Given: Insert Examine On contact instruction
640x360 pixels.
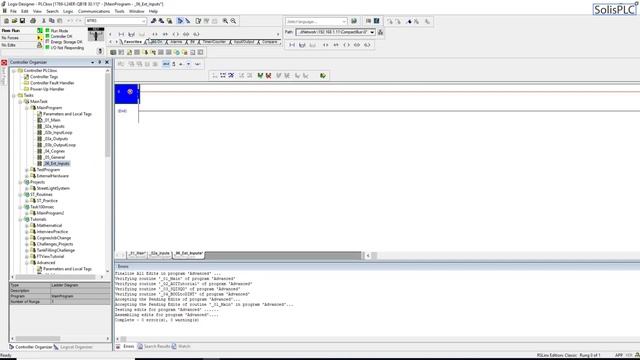Looking at the screenshot, I should pos(155,34).
